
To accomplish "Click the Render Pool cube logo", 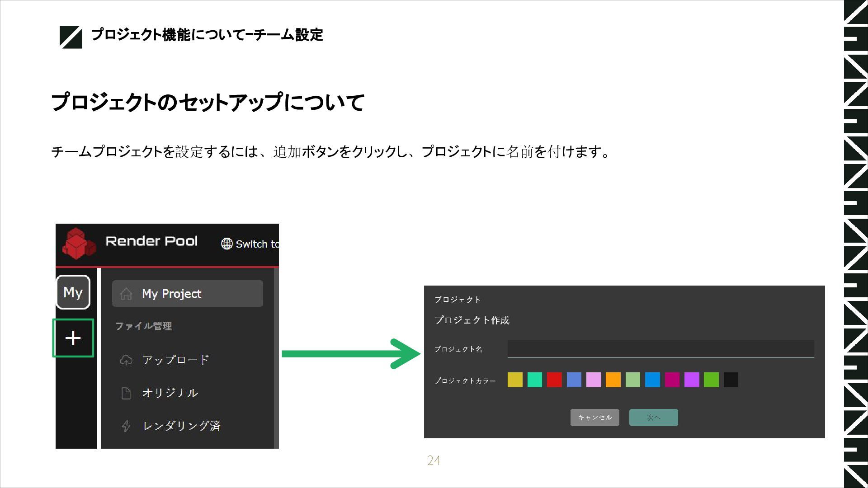I will [79, 244].
